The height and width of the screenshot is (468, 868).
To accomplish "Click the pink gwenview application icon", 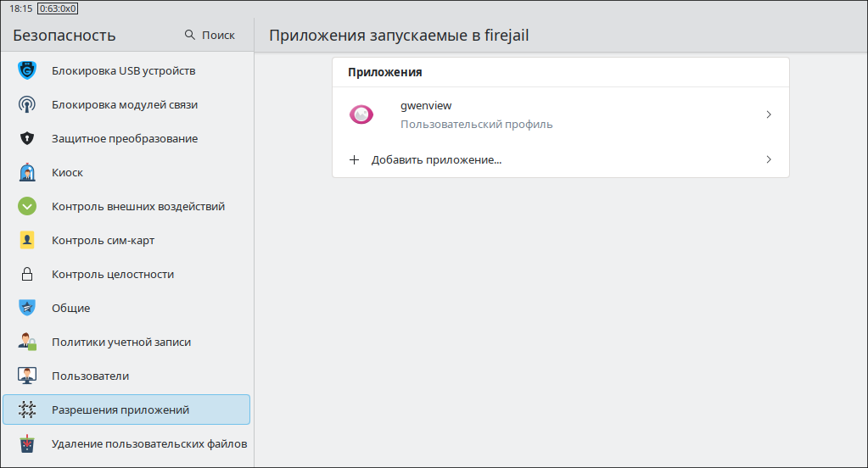I will (x=361, y=114).
